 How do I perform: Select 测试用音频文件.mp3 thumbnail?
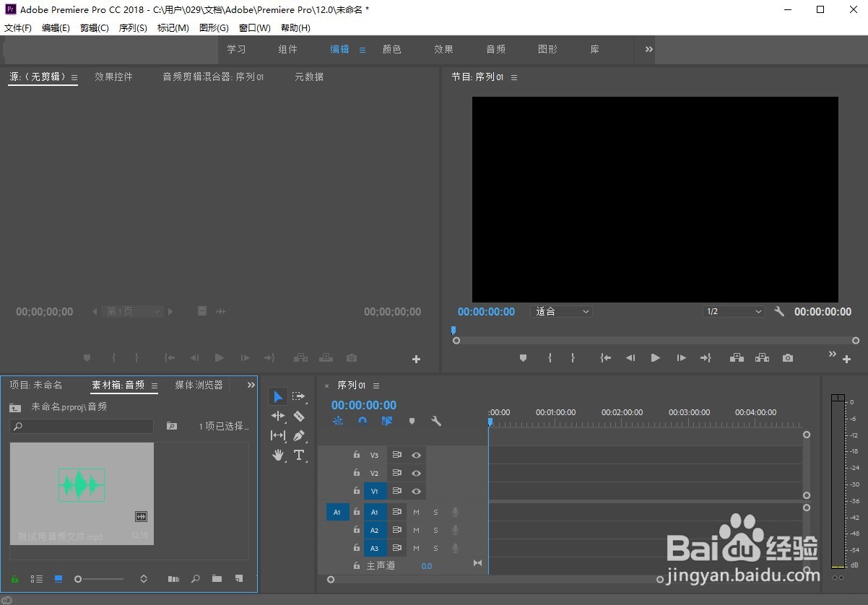coord(82,494)
